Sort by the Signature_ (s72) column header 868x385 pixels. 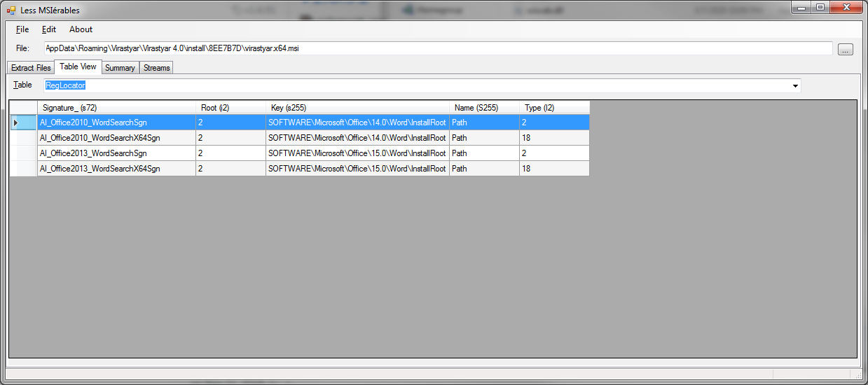[x=116, y=108]
